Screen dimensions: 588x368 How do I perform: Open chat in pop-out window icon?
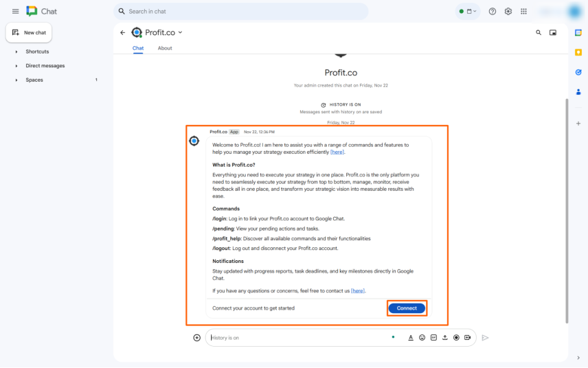point(553,32)
